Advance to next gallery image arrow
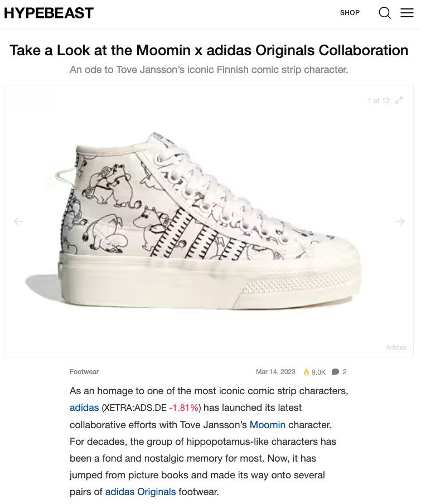The height and width of the screenshot is (504, 421). point(400,221)
